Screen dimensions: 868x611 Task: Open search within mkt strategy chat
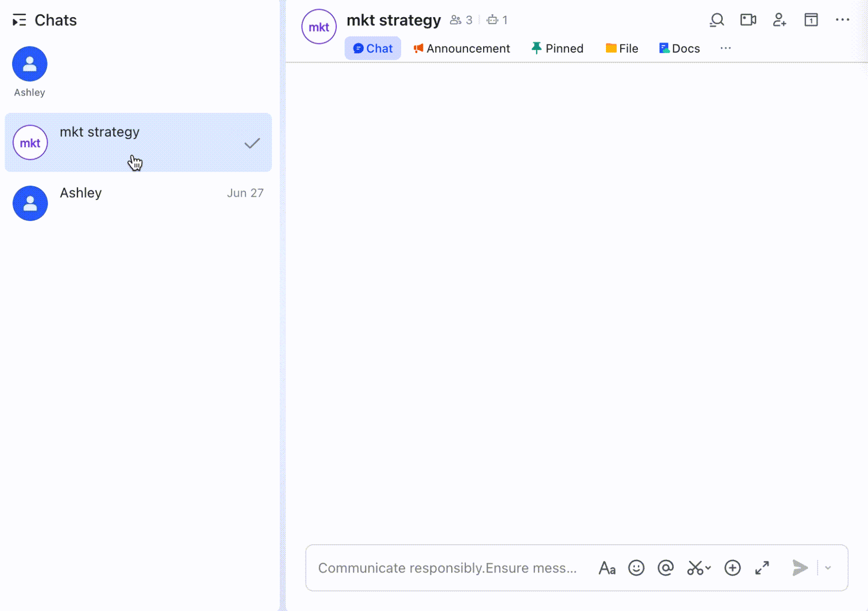coord(717,20)
